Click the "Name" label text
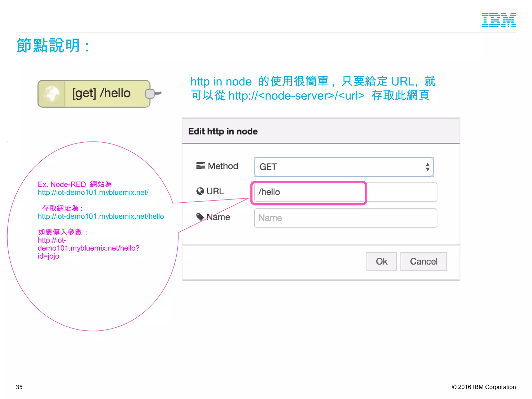This screenshot has height=399, width=532. tap(218, 217)
